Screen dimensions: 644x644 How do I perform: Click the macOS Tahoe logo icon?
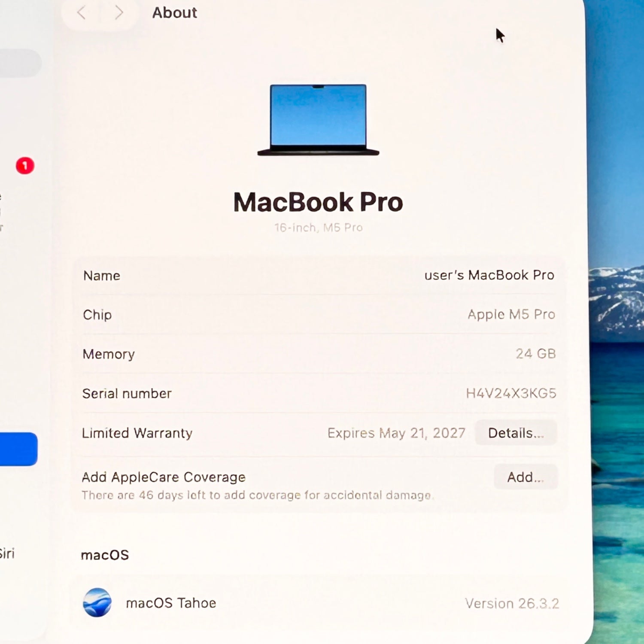[97, 602]
